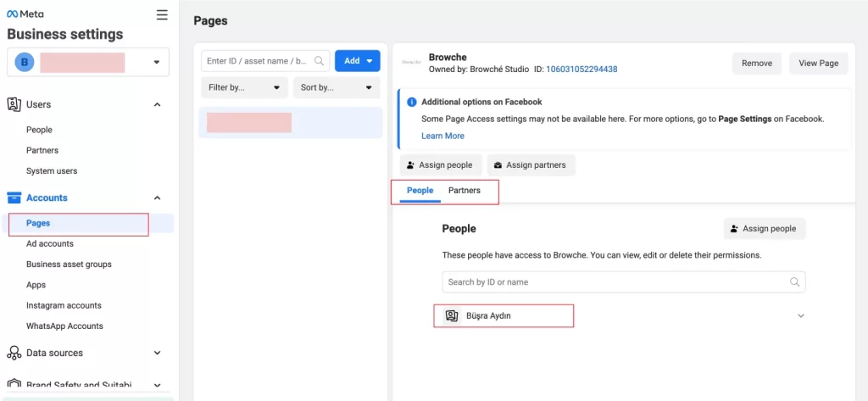Click the magnifier icon in asset search
The image size is (868, 401).
tap(319, 61)
